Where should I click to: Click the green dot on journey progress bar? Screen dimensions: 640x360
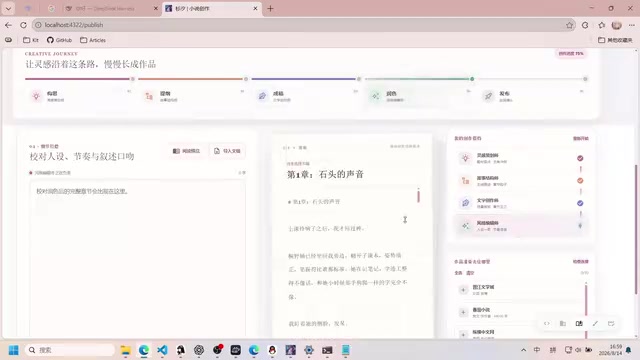(x=472, y=79)
